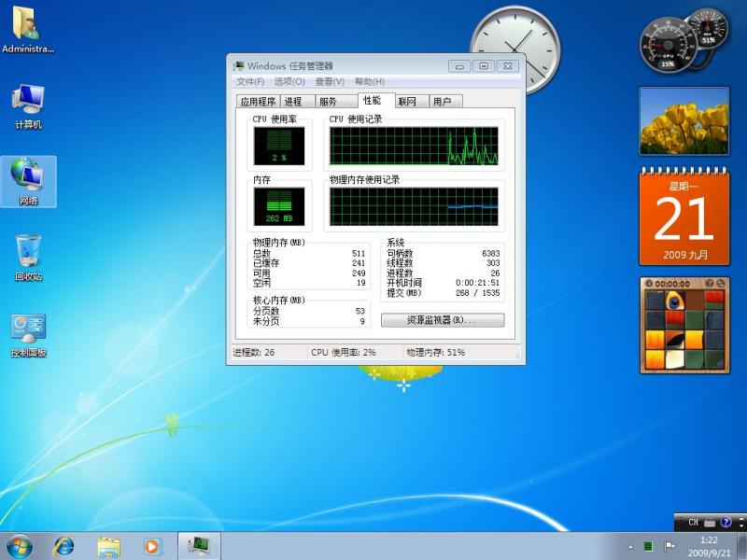The image size is (747, 560).
Task: Click the 句柄数 value 6383
Action: pos(491,253)
